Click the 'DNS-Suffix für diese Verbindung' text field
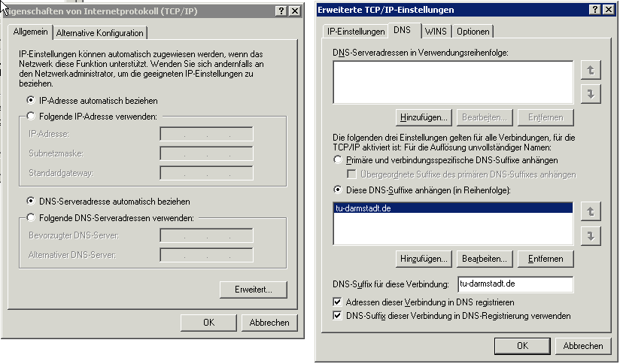 515,284
